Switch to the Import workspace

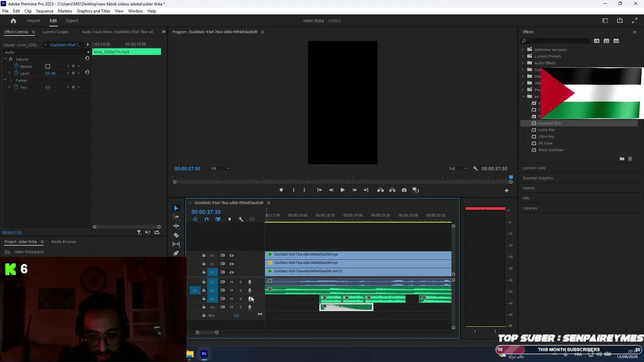pyautogui.click(x=34, y=21)
